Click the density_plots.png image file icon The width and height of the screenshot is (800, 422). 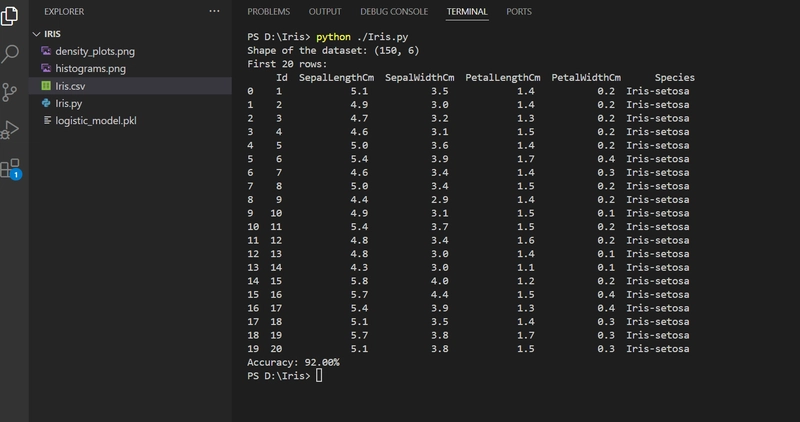tap(46, 51)
